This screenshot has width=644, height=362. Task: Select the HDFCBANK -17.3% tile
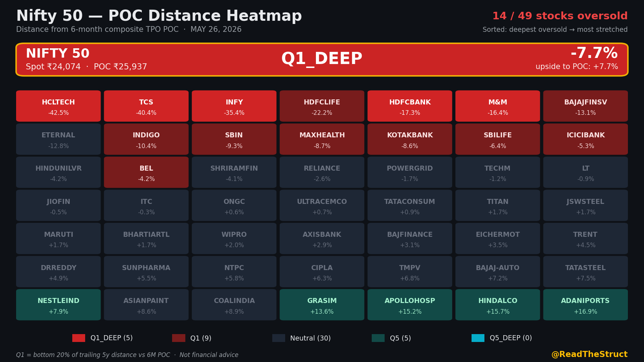(410, 106)
